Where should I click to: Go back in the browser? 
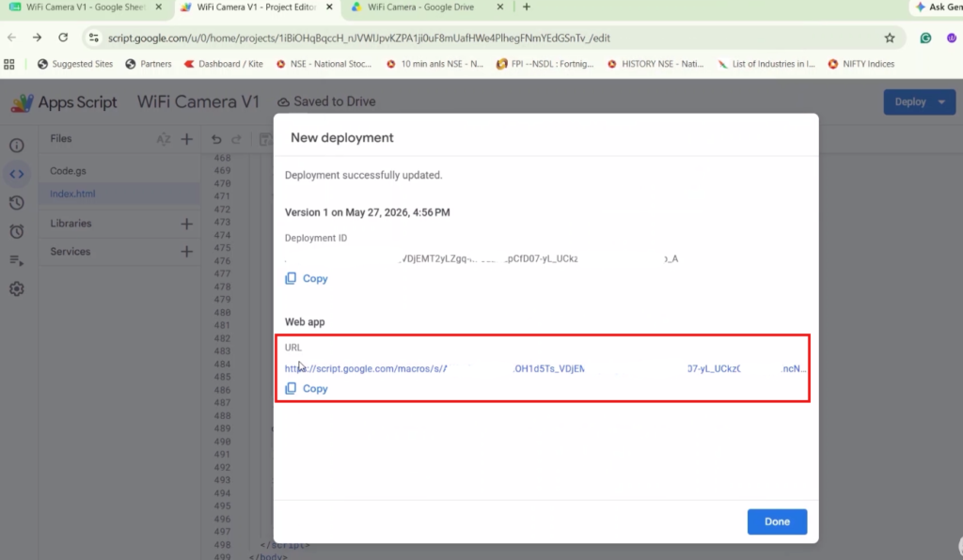click(x=11, y=38)
